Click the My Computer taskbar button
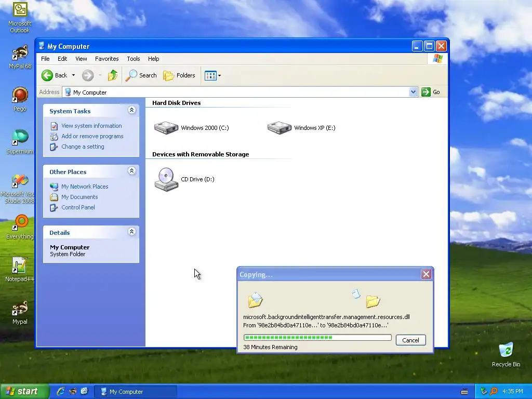The height and width of the screenshot is (399, 532). [135, 392]
